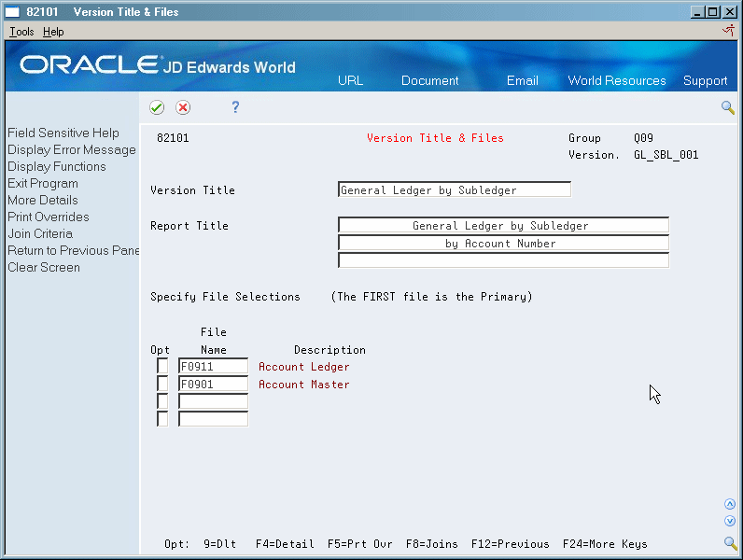
Task: Click the 'by Account Number' report title field
Action: click(x=503, y=243)
